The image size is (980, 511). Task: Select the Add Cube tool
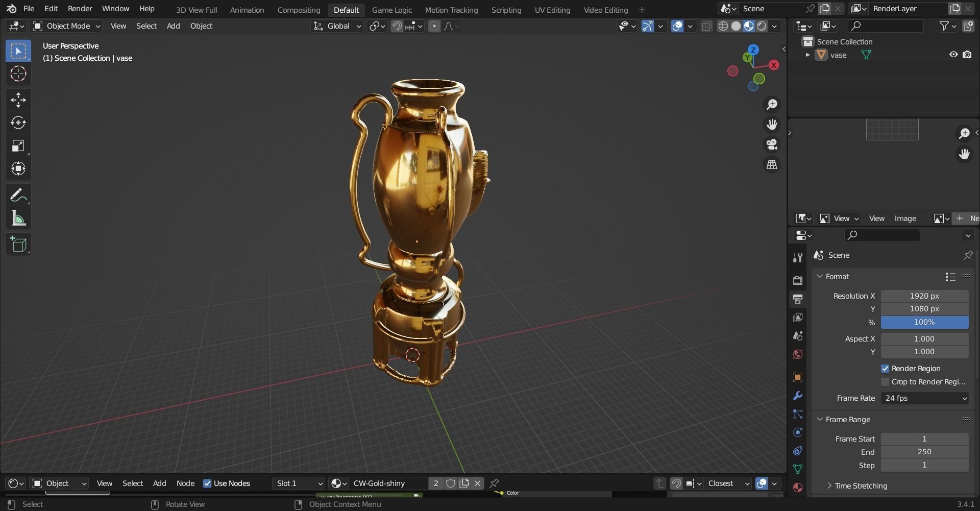pyautogui.click(x=18, y=244)
